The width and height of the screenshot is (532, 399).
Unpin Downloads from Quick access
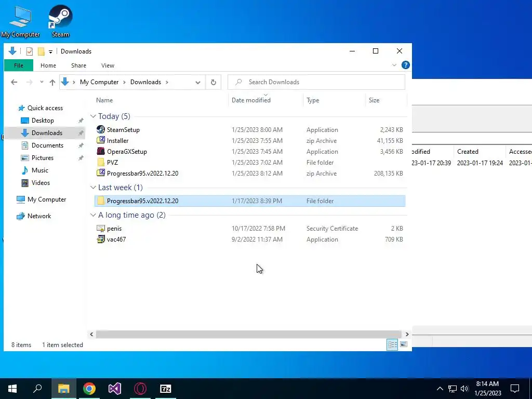click(81, 133)
